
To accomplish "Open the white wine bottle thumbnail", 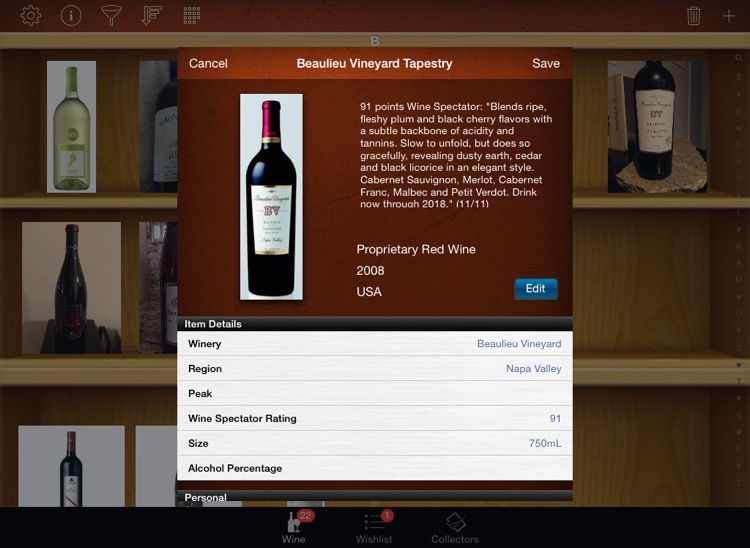I will pyautogui.click(x=71, y=127).
